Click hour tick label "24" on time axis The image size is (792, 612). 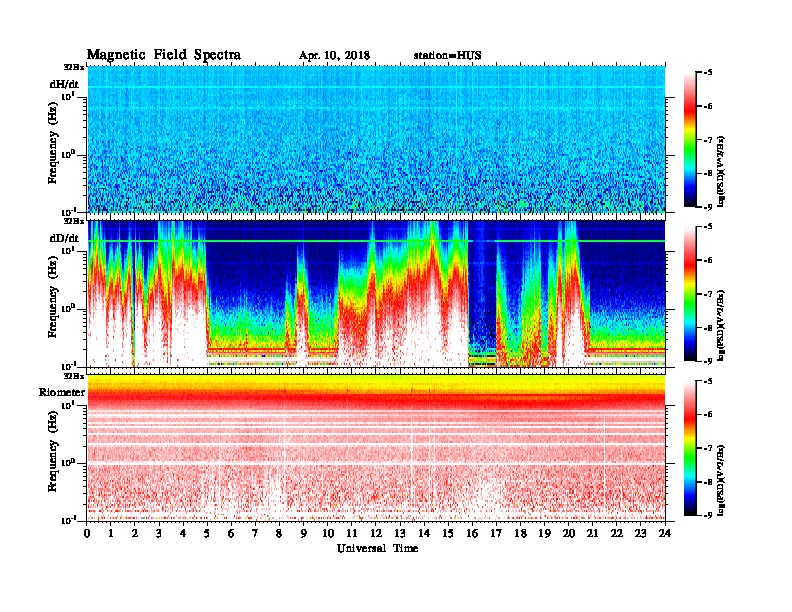(665, 533)
